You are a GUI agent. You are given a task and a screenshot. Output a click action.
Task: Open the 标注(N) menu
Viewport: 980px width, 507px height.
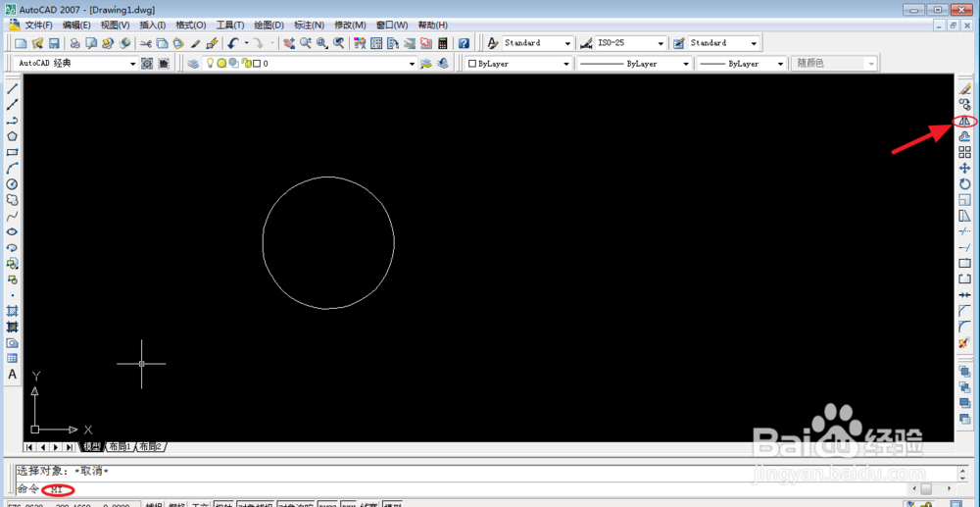[310, 25]
